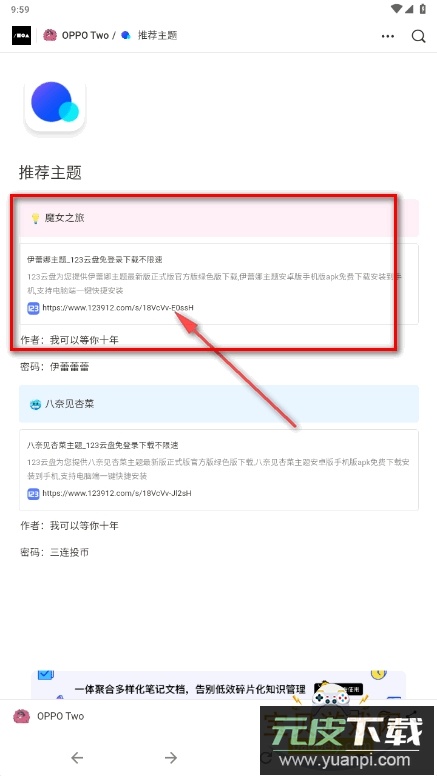Open the three-dot more options menu
Screen dimensions: 437x776
point(388,36)
